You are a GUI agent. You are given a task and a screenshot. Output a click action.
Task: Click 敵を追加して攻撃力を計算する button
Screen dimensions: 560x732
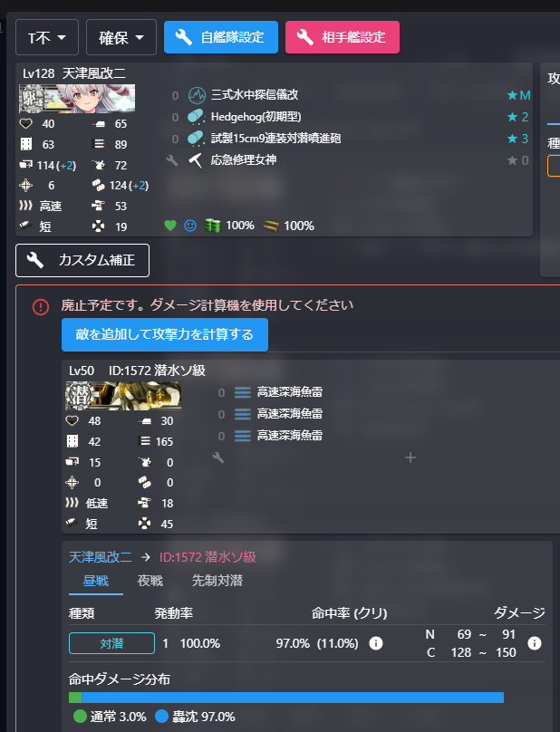(165, 334)
